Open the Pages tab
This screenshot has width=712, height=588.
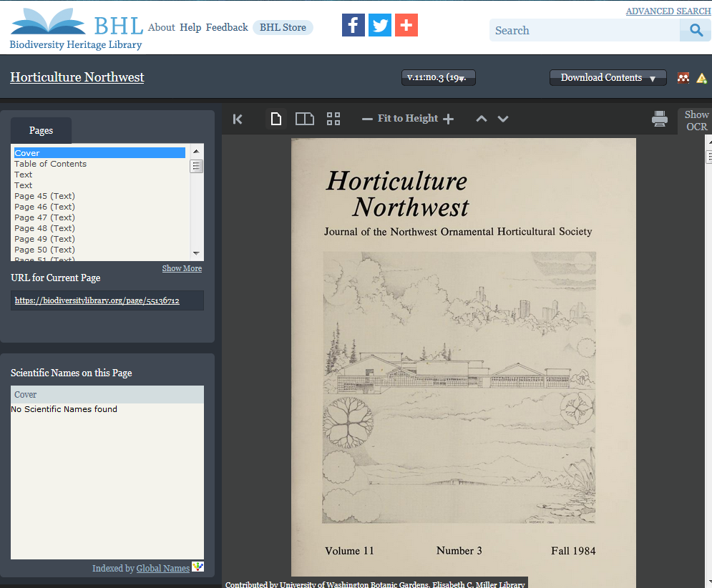[x=41, y=131]
